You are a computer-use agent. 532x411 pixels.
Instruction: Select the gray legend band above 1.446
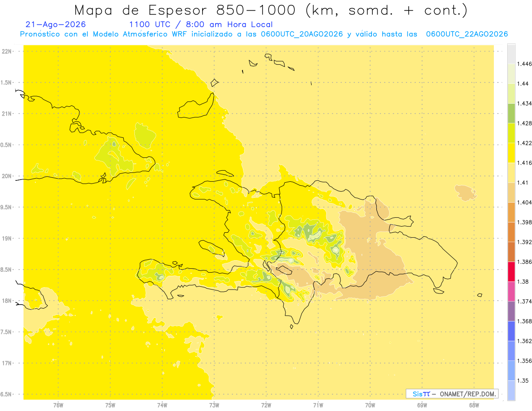pyautogui.click(x=511, y=54)
